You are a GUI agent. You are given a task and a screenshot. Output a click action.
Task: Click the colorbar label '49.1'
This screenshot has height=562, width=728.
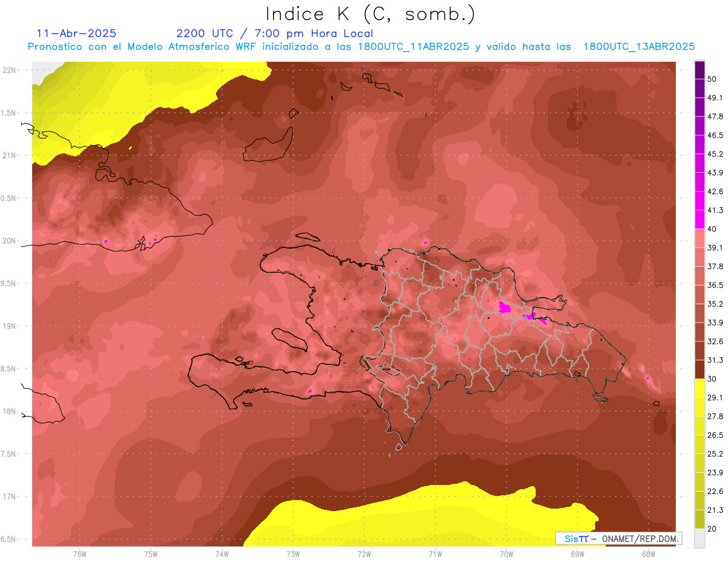coord(715,98)
